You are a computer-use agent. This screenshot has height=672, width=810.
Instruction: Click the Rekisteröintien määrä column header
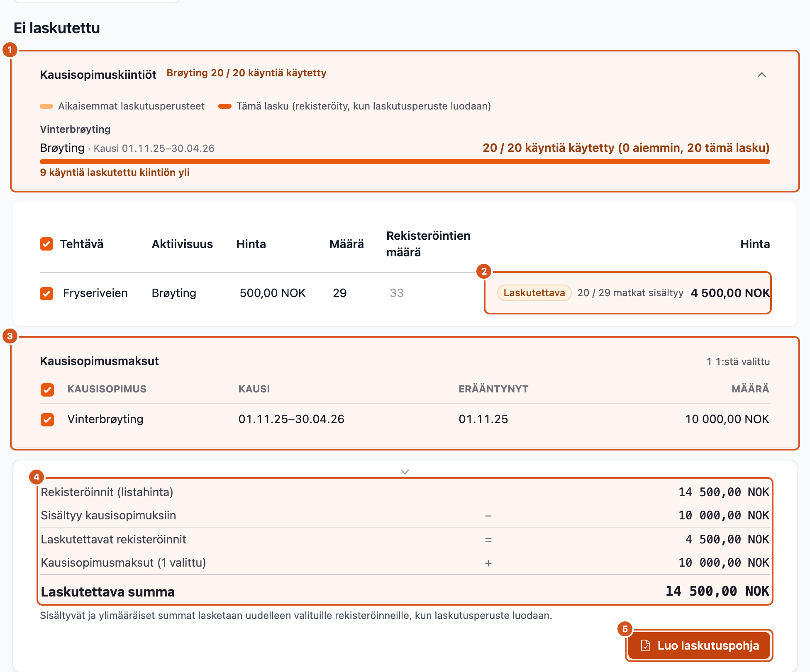pos(428,244)
